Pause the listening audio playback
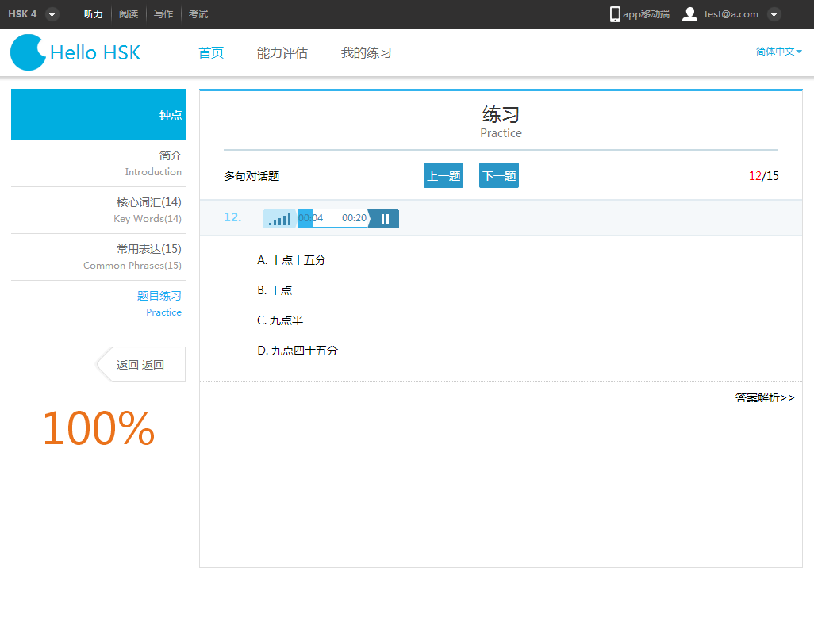814x644 pixels. (384, 218)
